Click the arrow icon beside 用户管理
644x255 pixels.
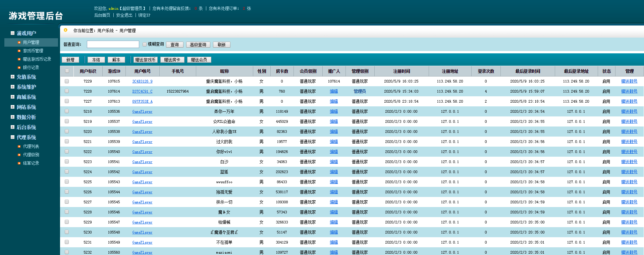pos(19,43)
